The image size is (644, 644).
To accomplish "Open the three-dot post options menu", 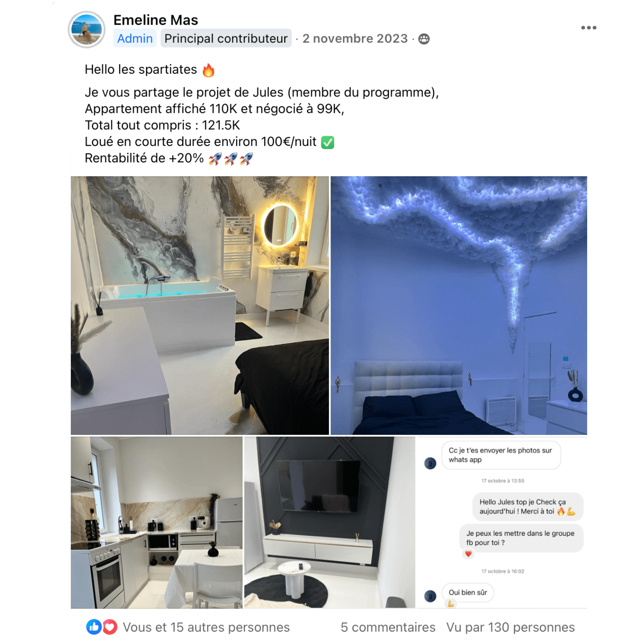I will 588,28.
